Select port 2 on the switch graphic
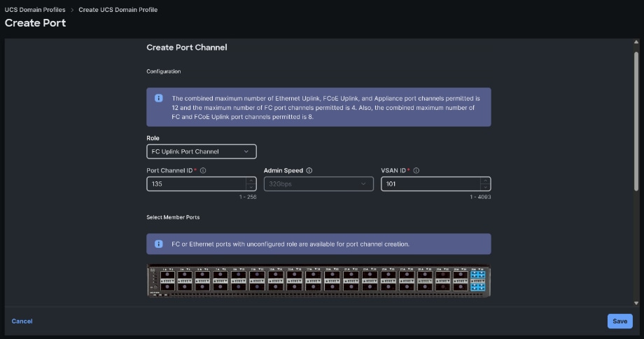This screenshot has height=339, width=644. [x=167, y=286]
